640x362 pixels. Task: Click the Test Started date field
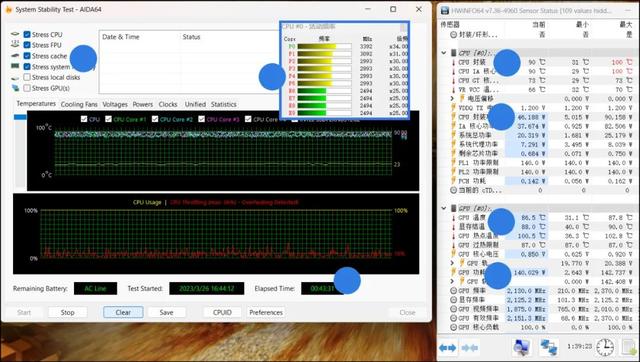tap(207, 289)
